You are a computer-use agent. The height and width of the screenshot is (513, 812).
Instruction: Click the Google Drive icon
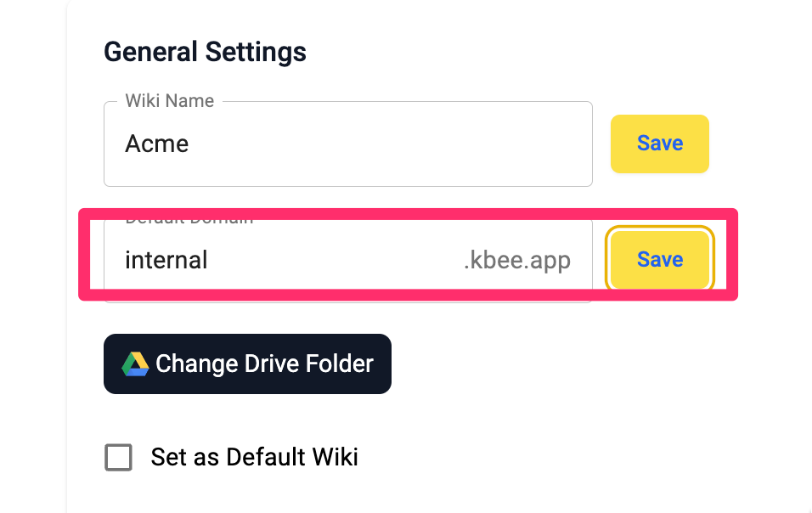pyautogui.click(x=135, y=364)
